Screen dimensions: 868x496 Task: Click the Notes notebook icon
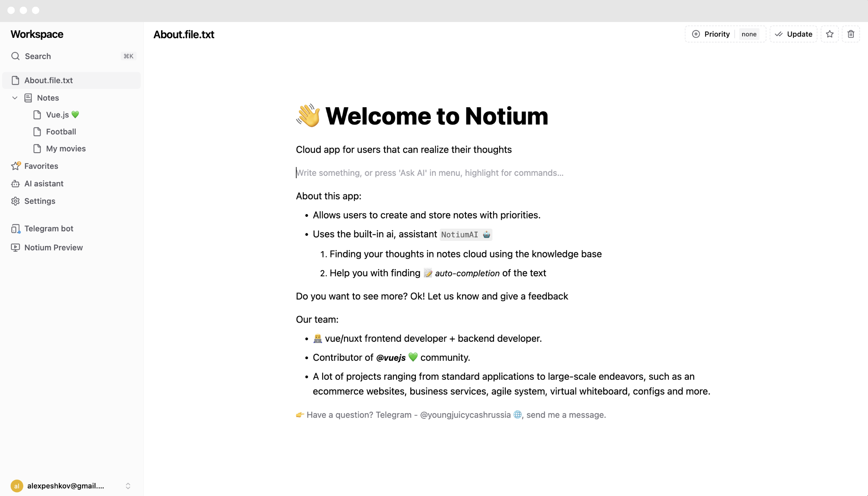point(28,98)
